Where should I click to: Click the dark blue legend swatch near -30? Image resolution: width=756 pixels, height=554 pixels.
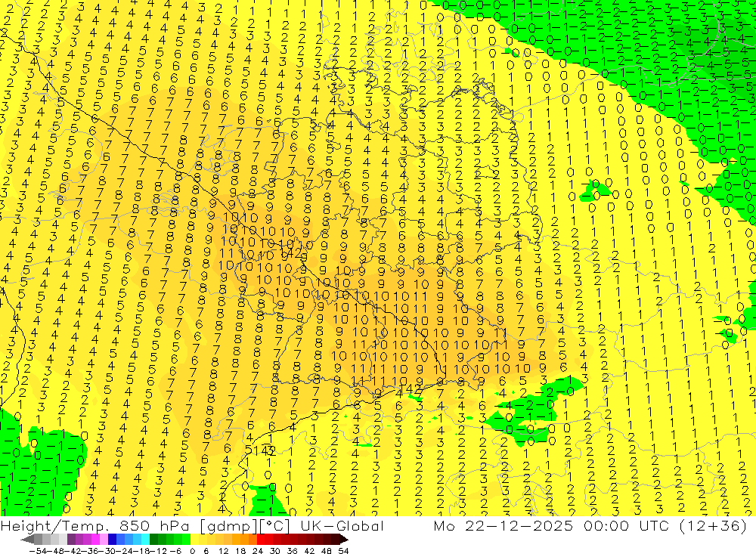pyautogui.click(x=112, y=540)
